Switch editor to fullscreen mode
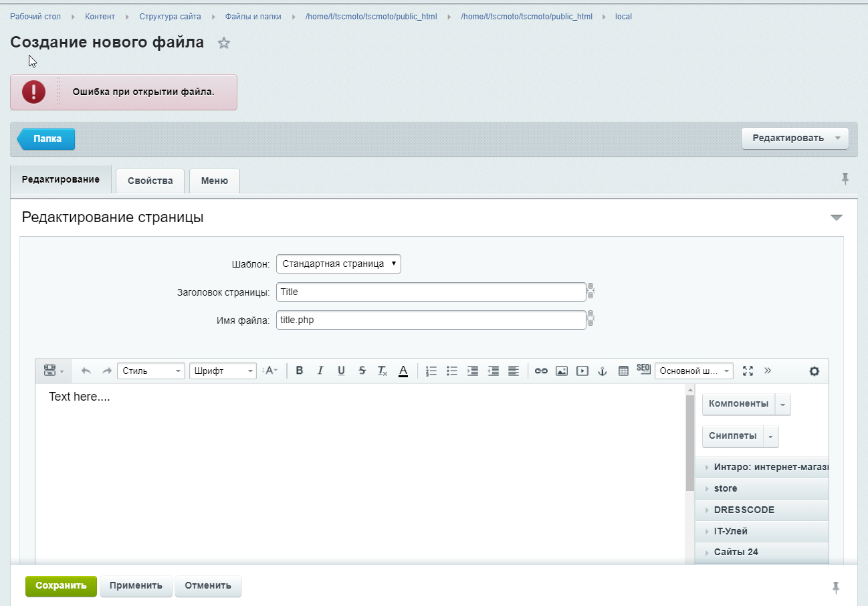This screenshot has height=606, width=868. click(x=748, y=371)
